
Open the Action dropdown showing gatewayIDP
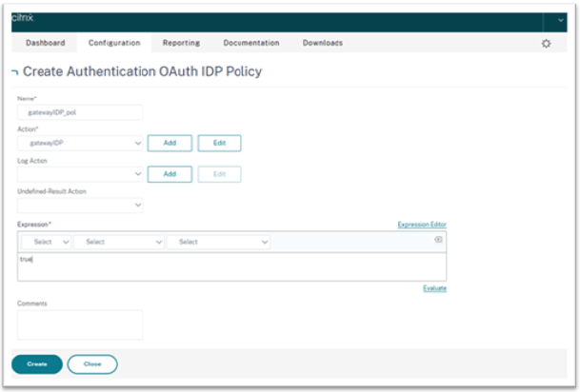(x=80, y=143)
